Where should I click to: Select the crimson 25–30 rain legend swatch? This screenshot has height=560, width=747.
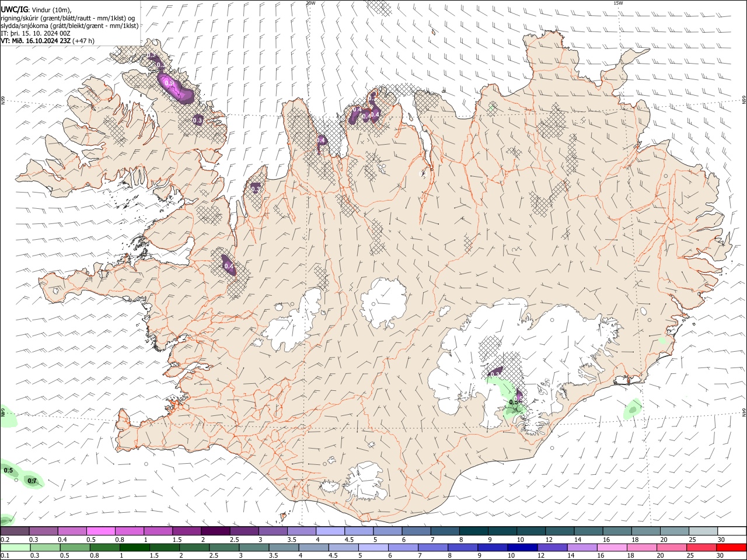(700, 547)
